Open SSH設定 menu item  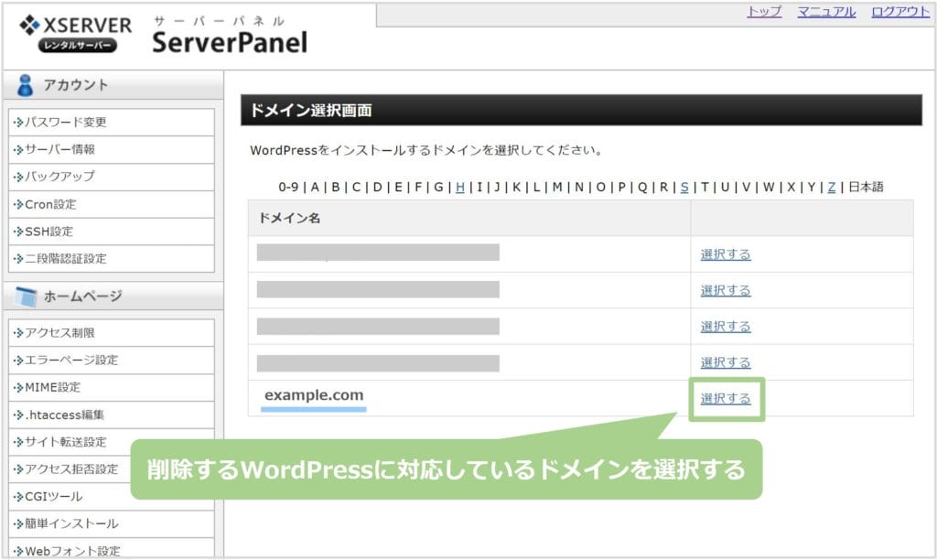click(x=112, y=232)
